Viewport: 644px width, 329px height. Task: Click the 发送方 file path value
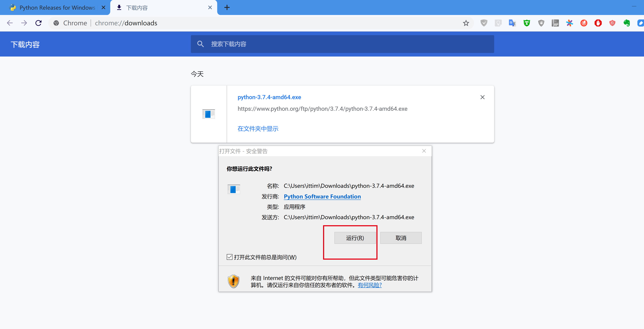pyautogui.click(x=349, y=217)
